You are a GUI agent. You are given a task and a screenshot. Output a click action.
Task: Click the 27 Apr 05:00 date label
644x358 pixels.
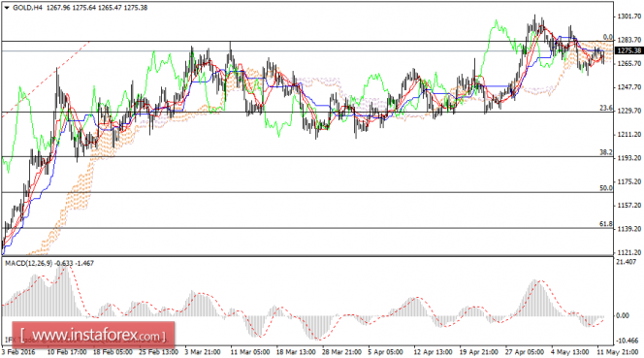pos(526,352)
